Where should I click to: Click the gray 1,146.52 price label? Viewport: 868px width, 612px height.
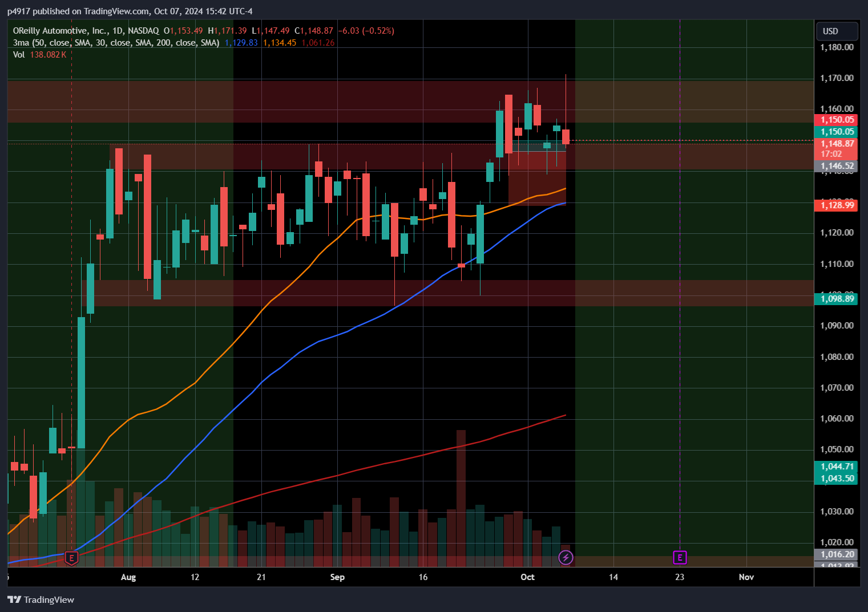tap(836, 167)
